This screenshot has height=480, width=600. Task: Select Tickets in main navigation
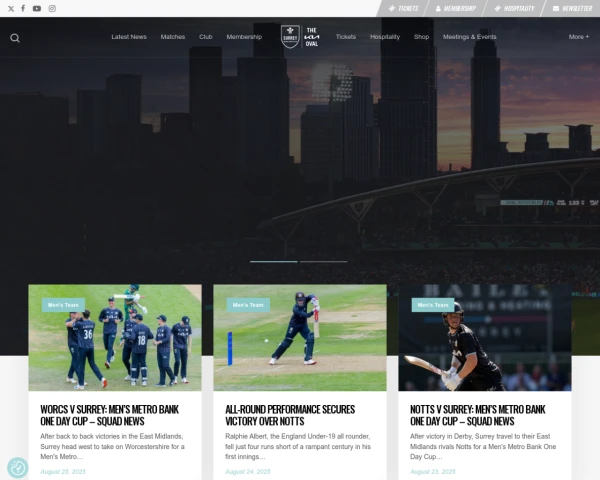(346, 37)
